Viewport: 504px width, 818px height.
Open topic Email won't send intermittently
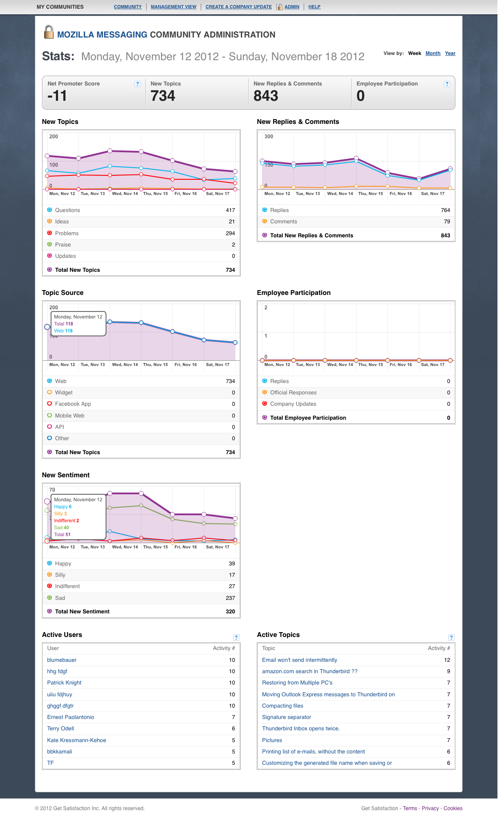tap(299, 660)
